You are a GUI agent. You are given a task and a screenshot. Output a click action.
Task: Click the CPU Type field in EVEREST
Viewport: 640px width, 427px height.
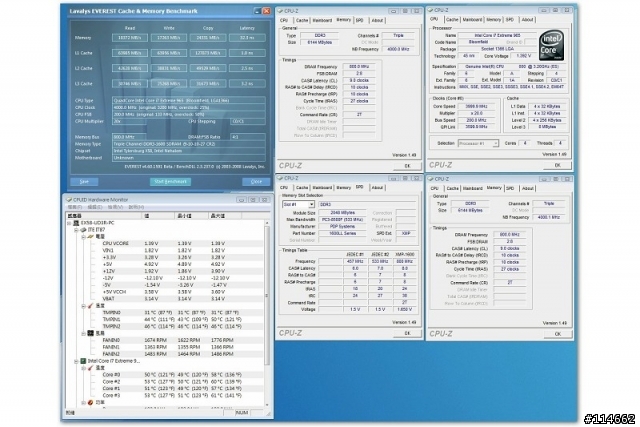[189, 100]
